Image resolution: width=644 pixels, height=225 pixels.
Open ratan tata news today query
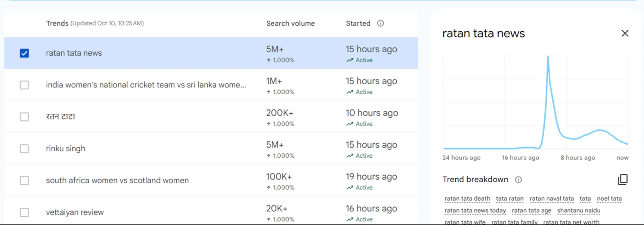(x=475, y=211)
